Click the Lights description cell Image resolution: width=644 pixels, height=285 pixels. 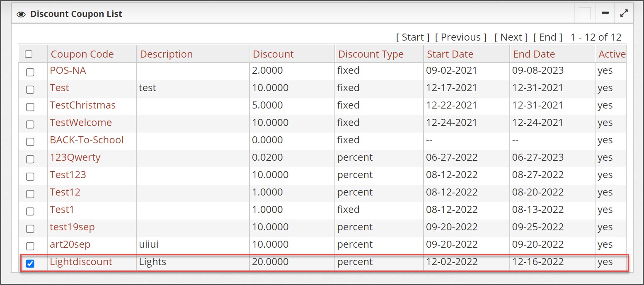(x=153, y=262)
